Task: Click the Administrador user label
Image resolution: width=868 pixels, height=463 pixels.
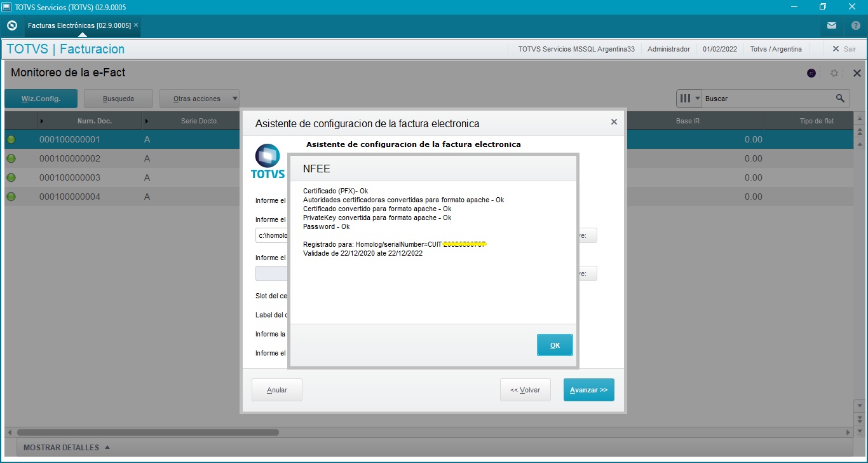Action: pos(668,49)
